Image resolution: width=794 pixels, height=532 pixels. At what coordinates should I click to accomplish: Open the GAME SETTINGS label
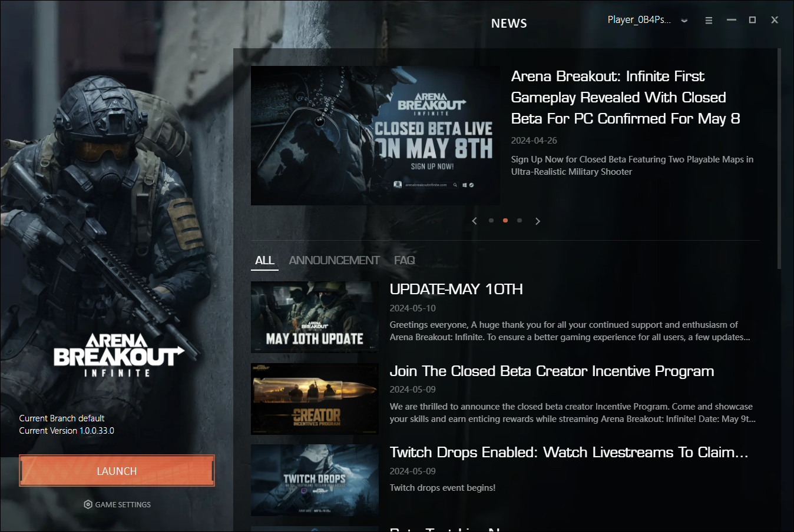pyautogui.click(x=123, y=505)
